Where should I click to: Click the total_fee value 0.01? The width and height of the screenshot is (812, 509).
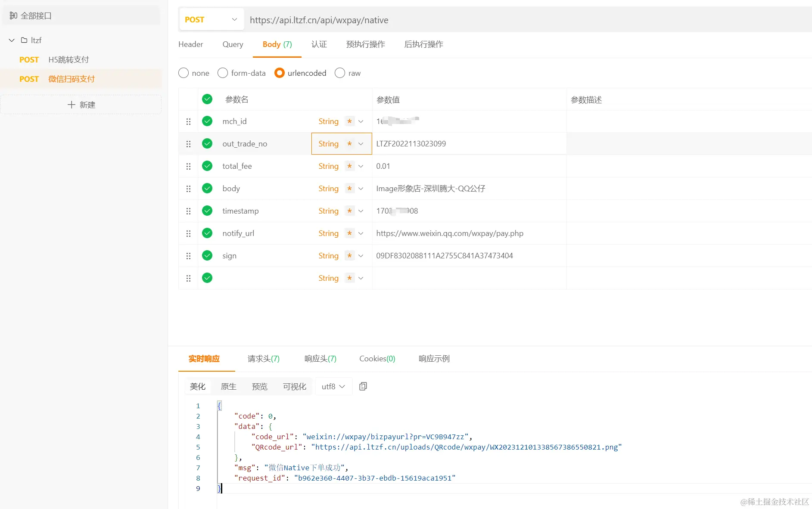coord(383,166)
